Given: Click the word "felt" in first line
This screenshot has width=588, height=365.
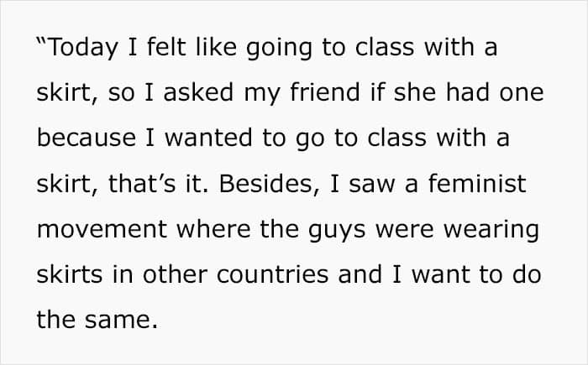Looking at the screenshot, I should [x=166, y=47].
